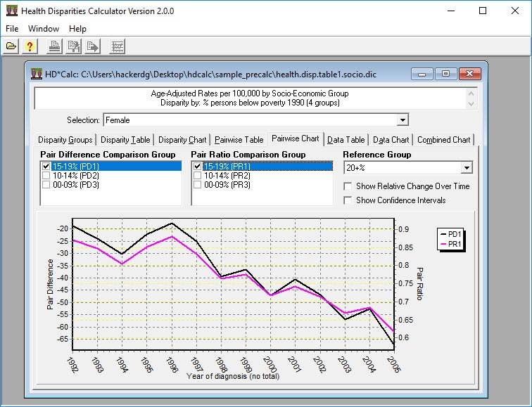This screenshot has height=407, width=532.
Task: Check the 10-14% (PR2) pair ratio box
Action: pyautogui.click(x=197, y=175)
